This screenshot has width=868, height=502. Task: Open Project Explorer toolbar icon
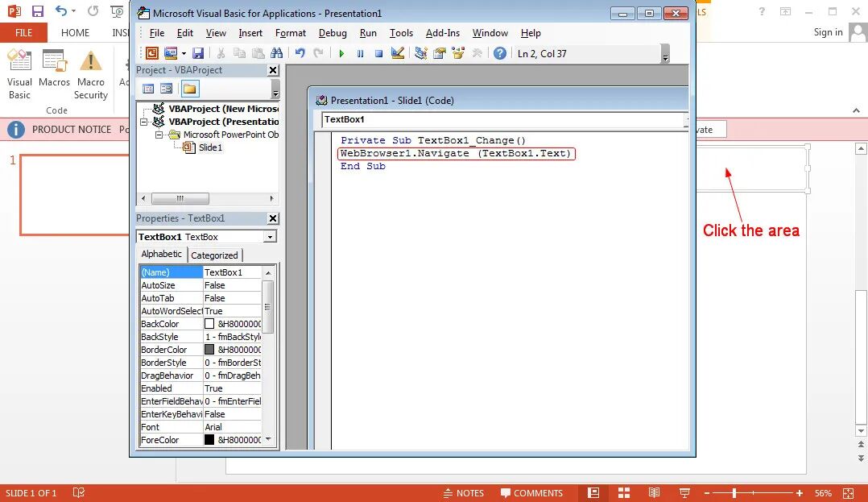420,53
